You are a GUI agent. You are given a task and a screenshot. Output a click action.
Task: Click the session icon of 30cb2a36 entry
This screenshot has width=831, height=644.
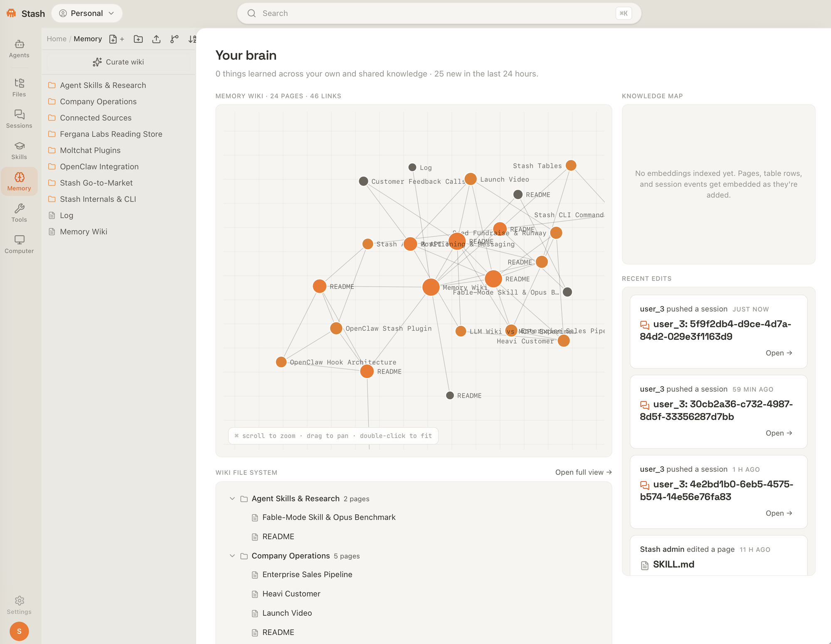[645, 405]
